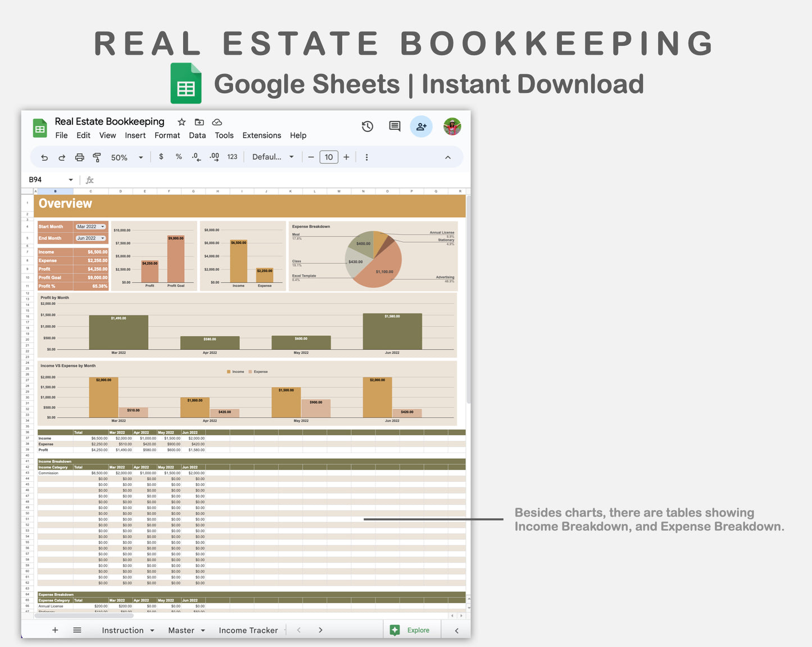
Task: Toggle the Income legend in chart
Action: pyautogui.click(x=235, y=371)
